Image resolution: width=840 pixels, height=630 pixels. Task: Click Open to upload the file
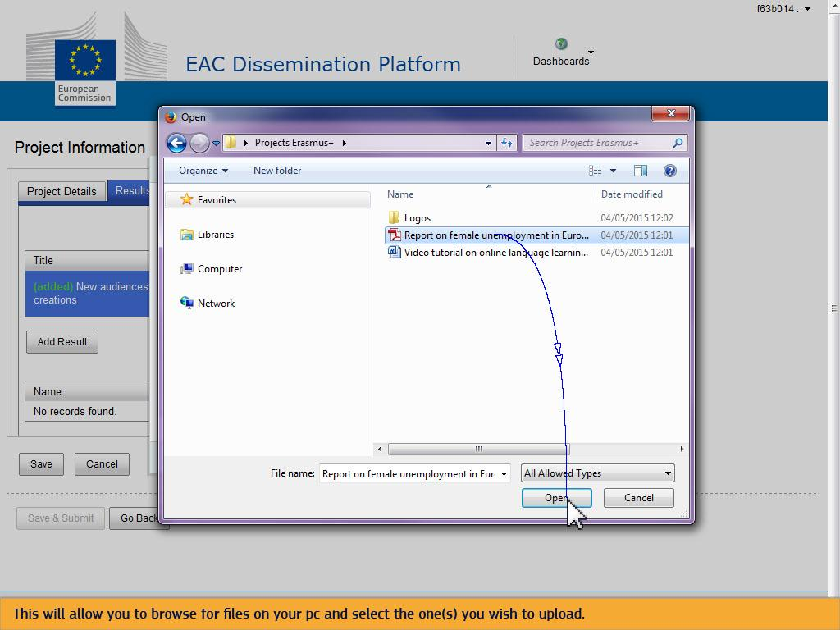coord(557,498)
